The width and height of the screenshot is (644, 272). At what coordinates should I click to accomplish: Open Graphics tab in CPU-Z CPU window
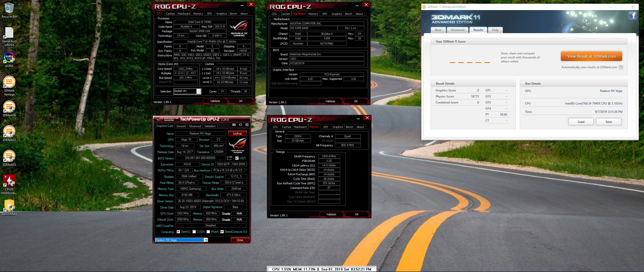(x=221, y=14)
